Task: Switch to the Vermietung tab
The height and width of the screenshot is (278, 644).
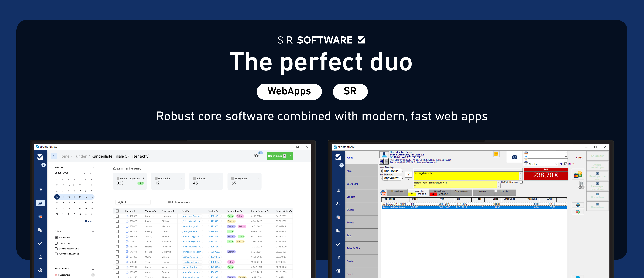Action: (439, 191)
